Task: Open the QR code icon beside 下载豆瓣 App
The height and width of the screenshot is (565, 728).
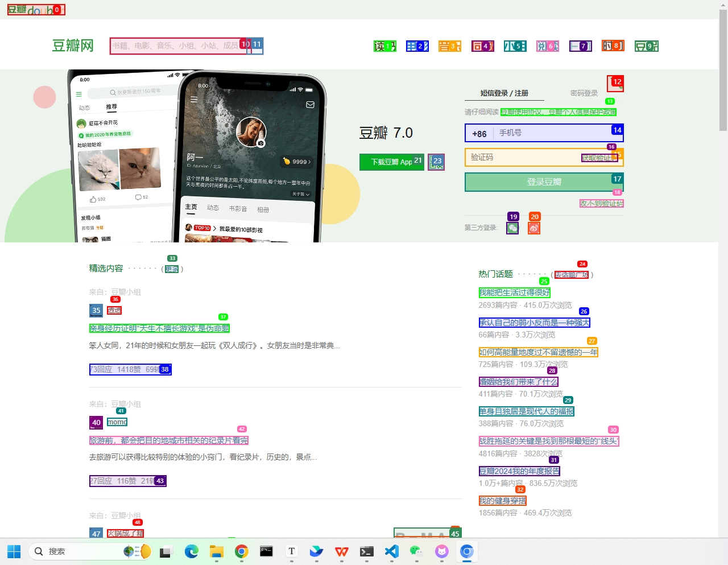Action: tap(436, 162)
